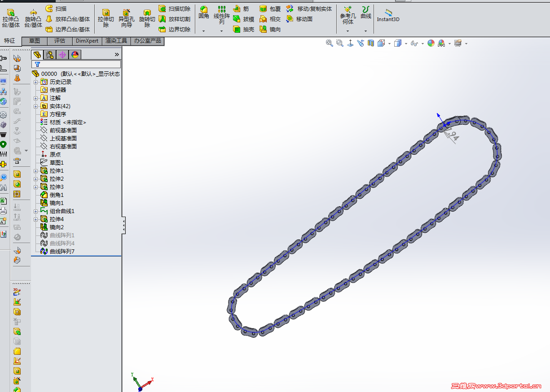
Task: Click the Zoom to Area view icon
Action: coord(340,43)
